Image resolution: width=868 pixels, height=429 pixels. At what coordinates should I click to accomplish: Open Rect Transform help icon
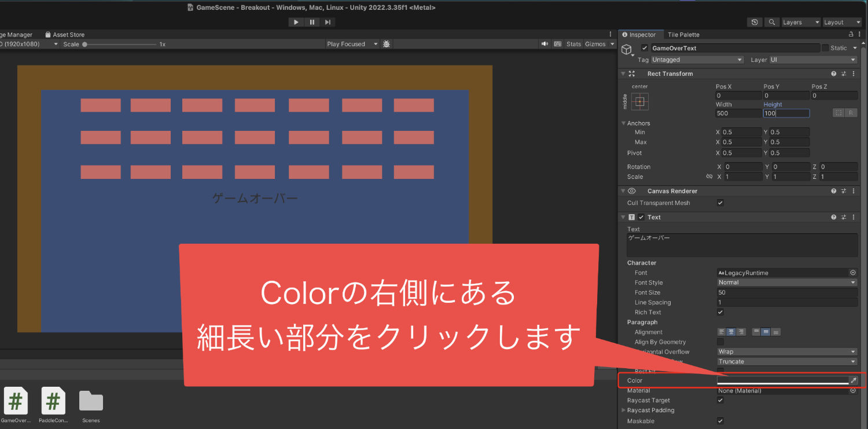pos(834,74)
